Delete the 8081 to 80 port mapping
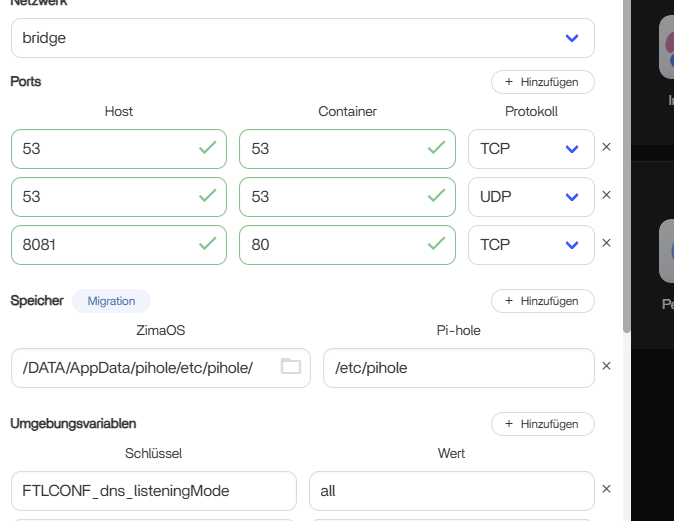The width and height of the screenshot is (674, 521). (x=606, y=244)
